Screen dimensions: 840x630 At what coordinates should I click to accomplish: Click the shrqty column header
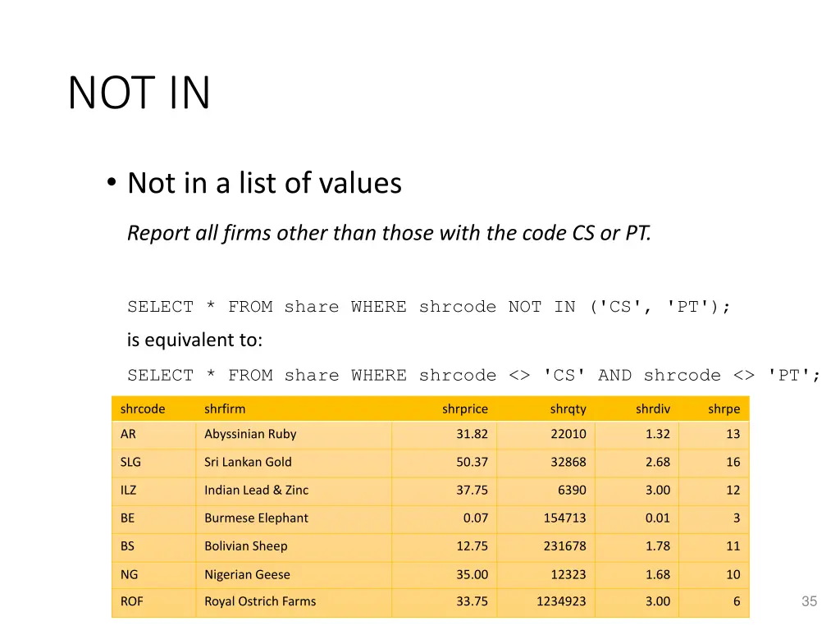[x=568, y=409]
